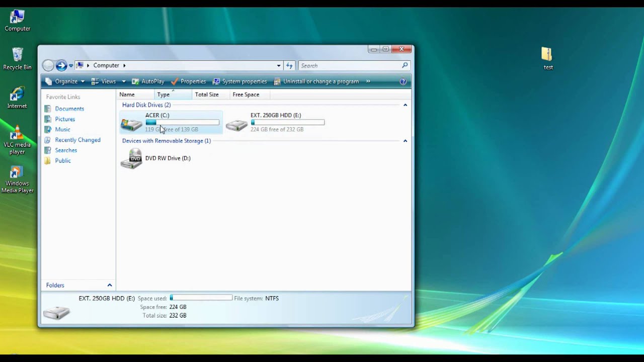Screen dimensions: 644x362
Task: Click AutoPlay in the toolbar
Action: click(148, 81)
